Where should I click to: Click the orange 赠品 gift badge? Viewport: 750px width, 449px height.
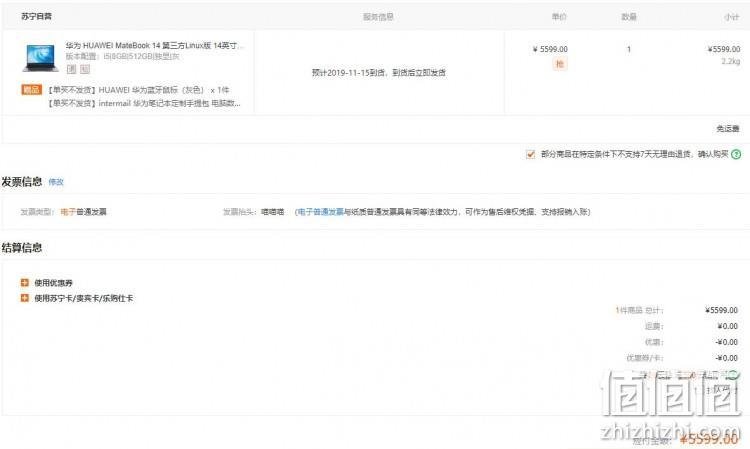(x=32, y=89)
